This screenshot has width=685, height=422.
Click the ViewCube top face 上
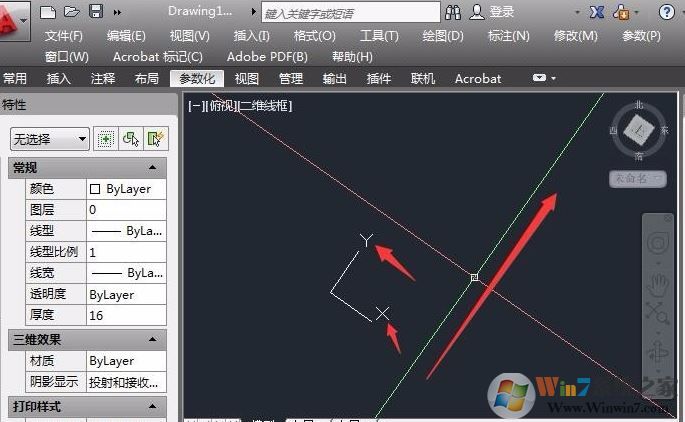(639, 130)
